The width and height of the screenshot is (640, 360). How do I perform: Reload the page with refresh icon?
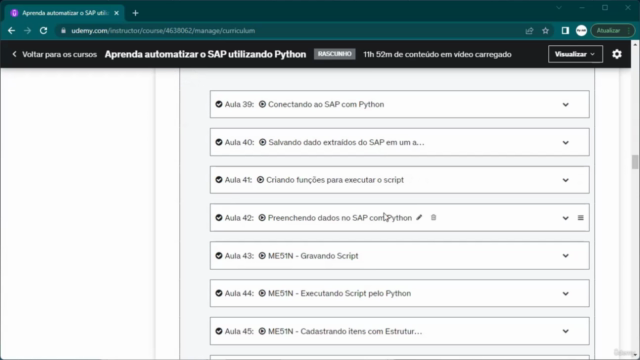[43, 31]
